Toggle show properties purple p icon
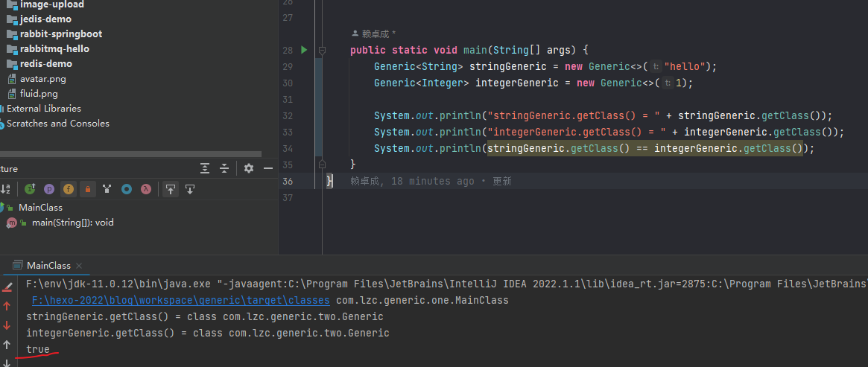 pos(49,189)
